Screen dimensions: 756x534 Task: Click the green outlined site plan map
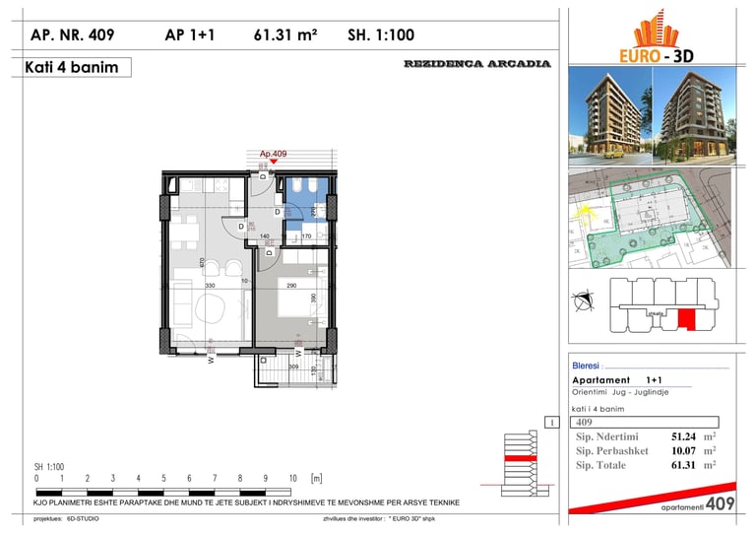tap(650, 219)
